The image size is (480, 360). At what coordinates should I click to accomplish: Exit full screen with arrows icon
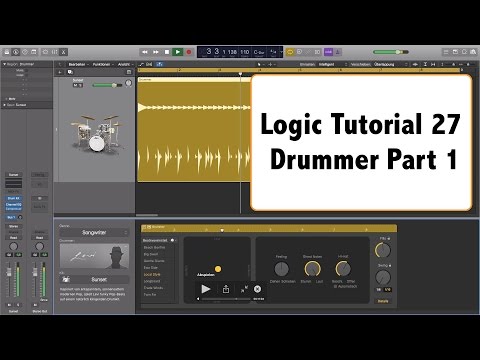[x=244, y=289]
